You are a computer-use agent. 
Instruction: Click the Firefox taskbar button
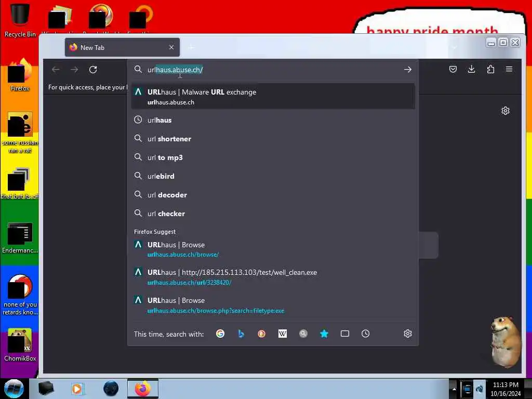click(143, 389)
